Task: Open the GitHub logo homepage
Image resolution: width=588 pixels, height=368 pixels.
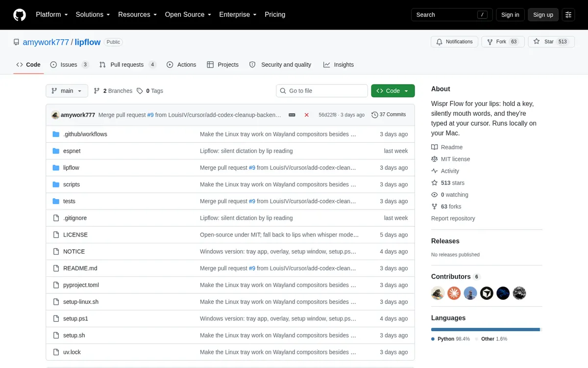Action: point(20,15)
